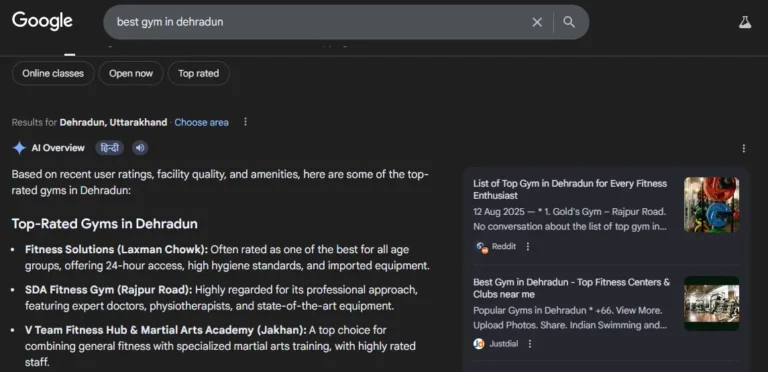Click the AI Overview sparkle icon
768x372 pixels.
[19, 148]
